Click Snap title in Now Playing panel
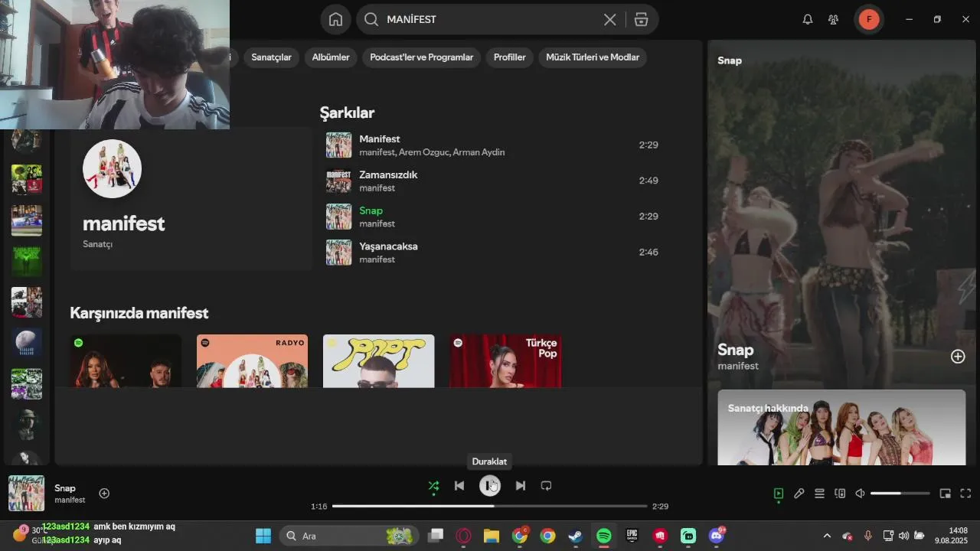This screenshot has height=551, width=980. [735, 350]
